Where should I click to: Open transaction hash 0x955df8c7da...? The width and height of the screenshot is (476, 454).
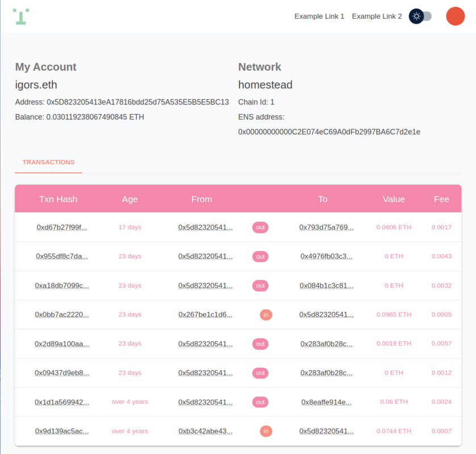click(x=61, y=257)
